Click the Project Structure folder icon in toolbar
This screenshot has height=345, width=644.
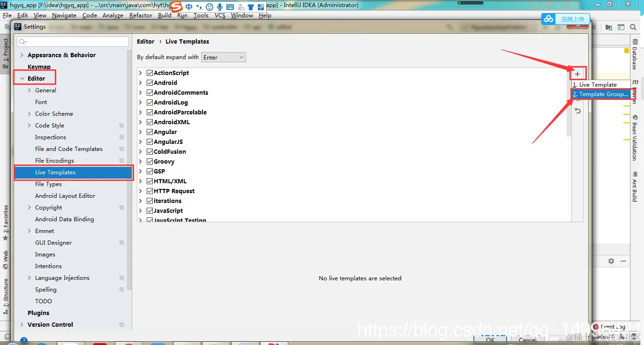[x=609, y=28]
